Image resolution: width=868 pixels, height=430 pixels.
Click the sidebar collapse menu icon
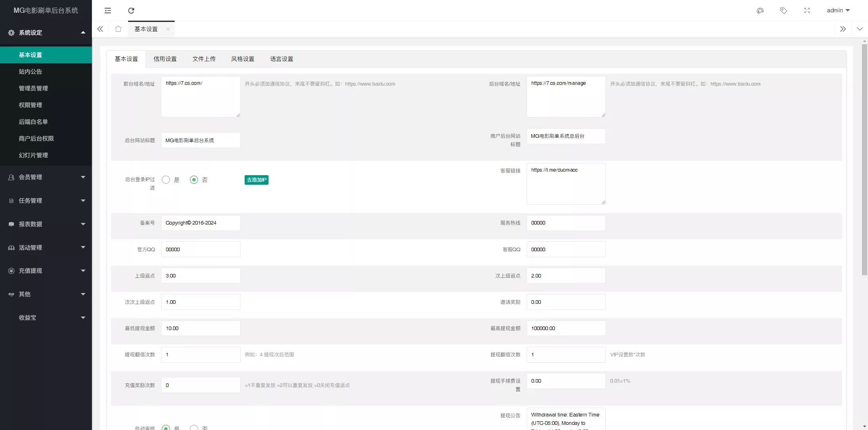[x=108, y=11]
